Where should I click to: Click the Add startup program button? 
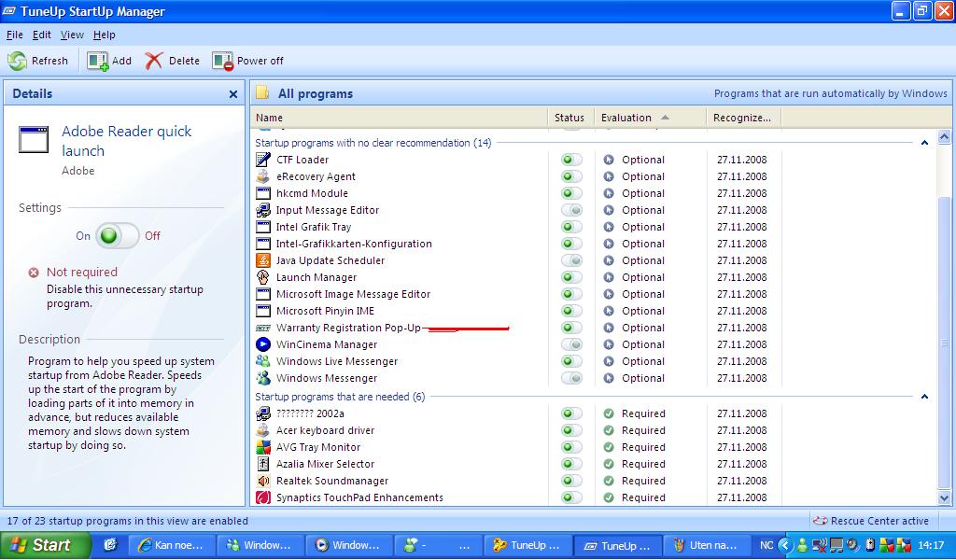tap(109, 61)
